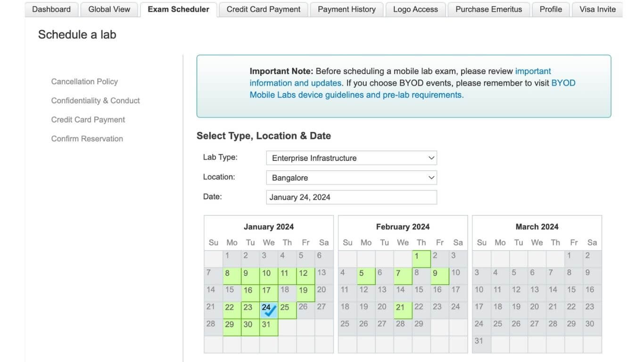Pick February 21 as the exam date
The width and height of the screenshot is (644, 362).
[x=401, y=307]
